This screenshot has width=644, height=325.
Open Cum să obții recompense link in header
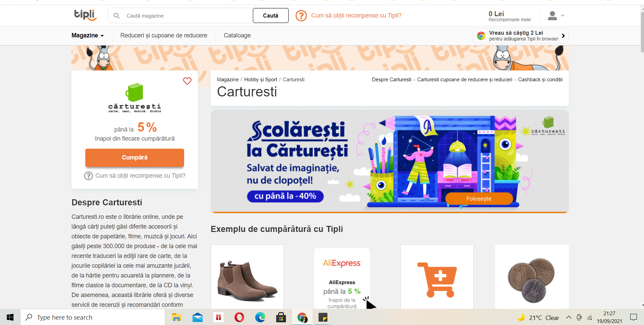click(x=356, y=16)
